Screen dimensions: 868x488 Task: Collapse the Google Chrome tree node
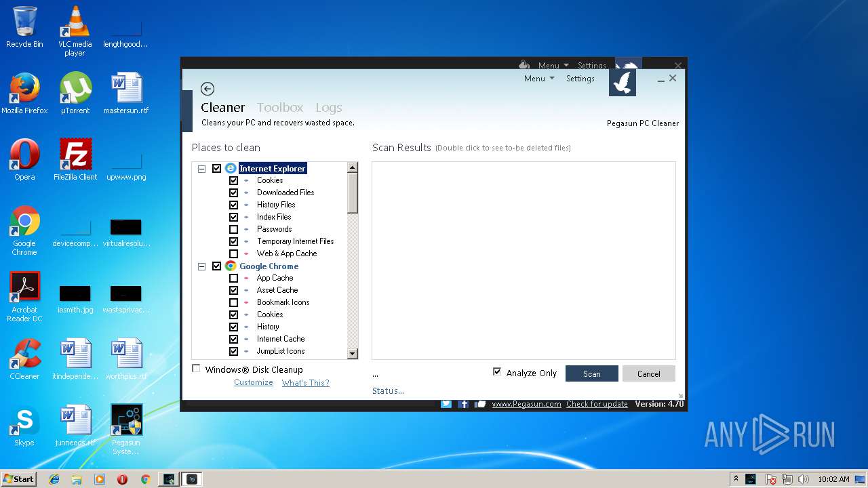(201, 266)
